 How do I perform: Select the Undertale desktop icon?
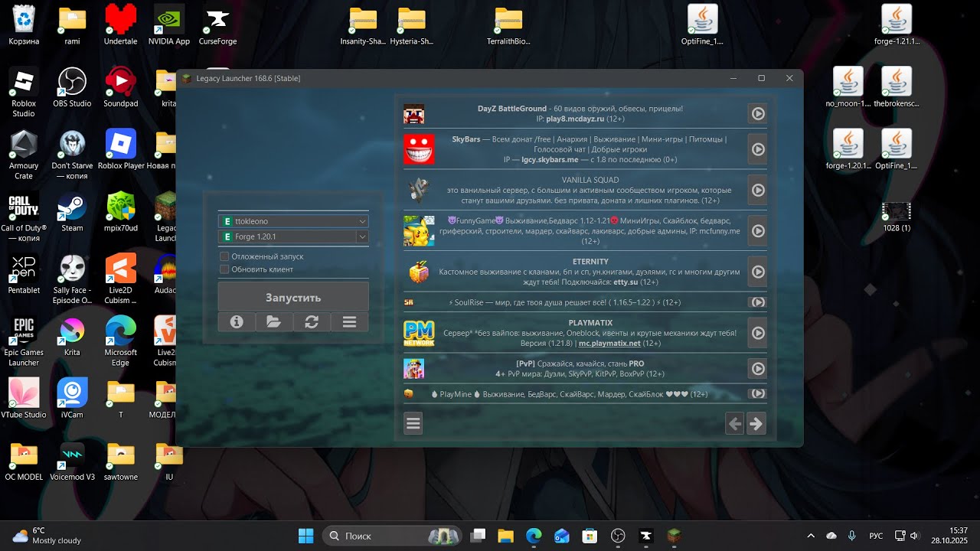[120, 24]
